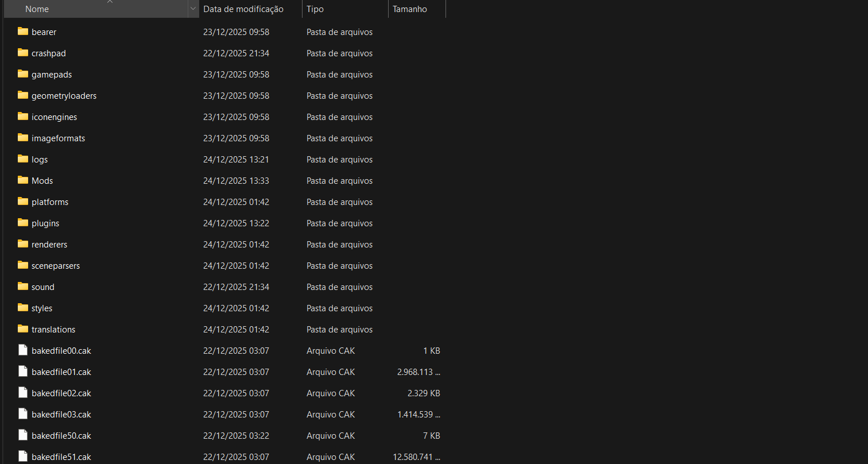Select the file name bakedfile50.cak
This screenshot has width=868, height=464.
(61, 436)
